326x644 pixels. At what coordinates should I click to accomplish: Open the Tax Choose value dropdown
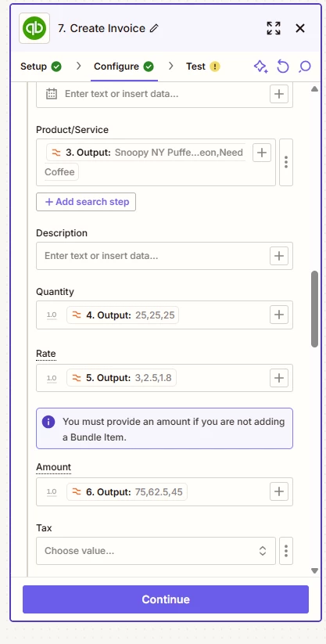coord(156,551)
